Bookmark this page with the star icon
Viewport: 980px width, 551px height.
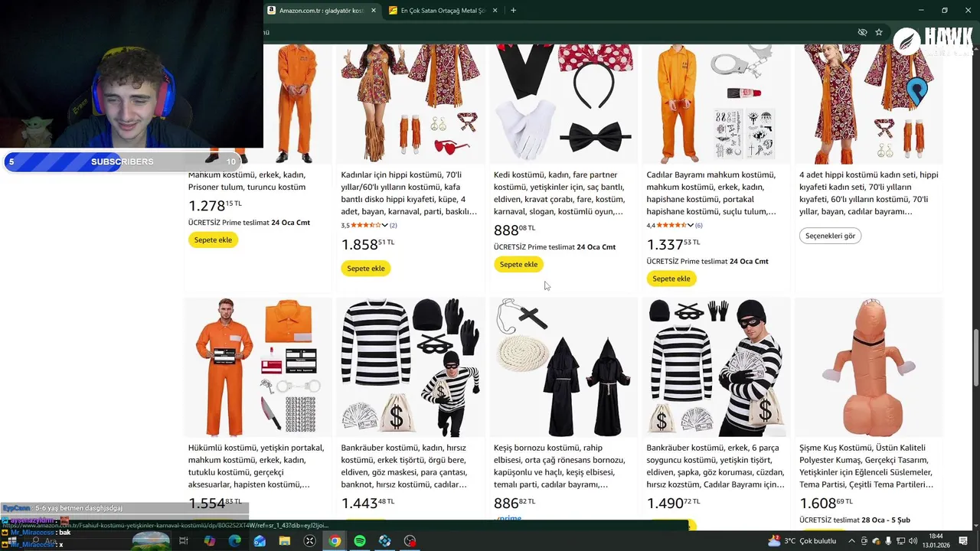point(879,32)
